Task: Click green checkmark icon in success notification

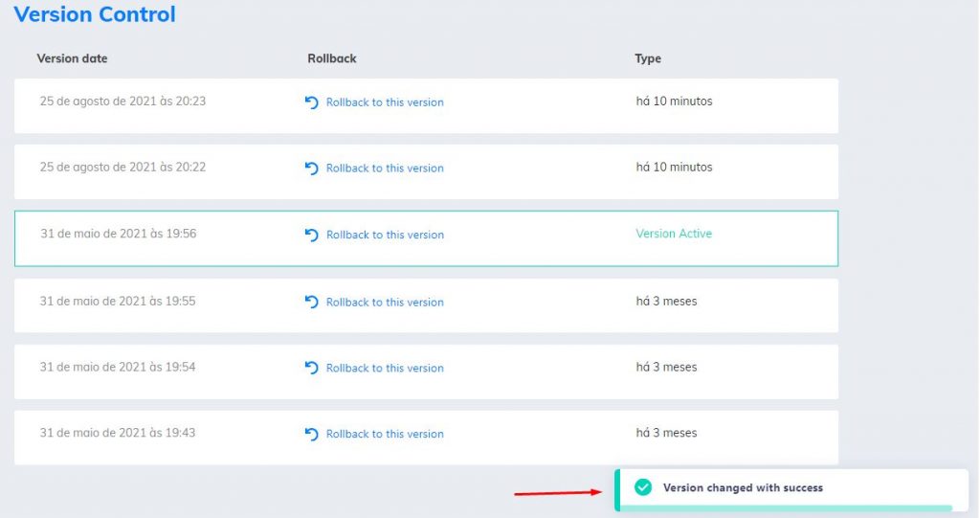Action: point(642,487)
